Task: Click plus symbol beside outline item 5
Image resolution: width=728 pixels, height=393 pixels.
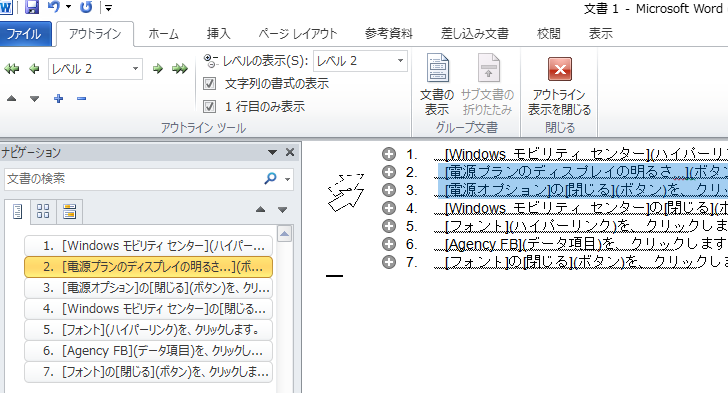Action: [389, 226]
